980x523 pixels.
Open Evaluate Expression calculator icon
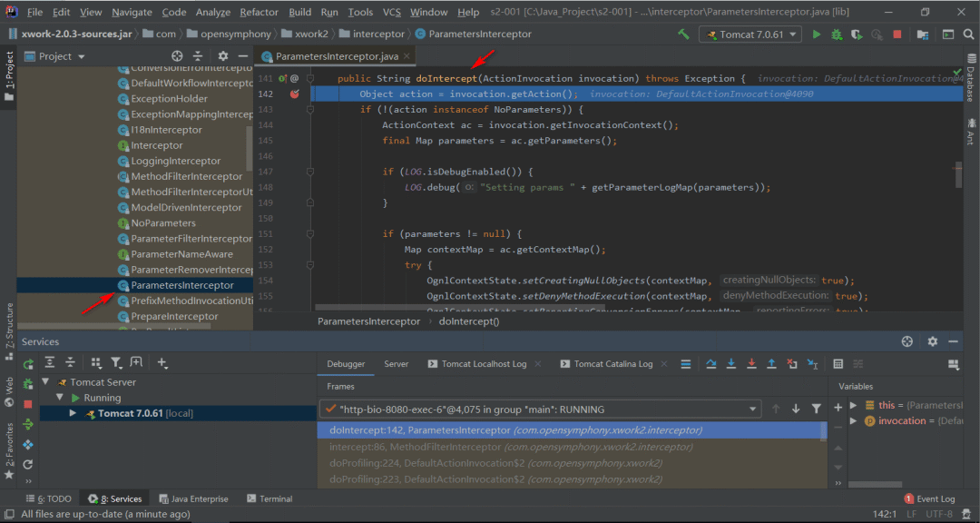tap(838, 363)
